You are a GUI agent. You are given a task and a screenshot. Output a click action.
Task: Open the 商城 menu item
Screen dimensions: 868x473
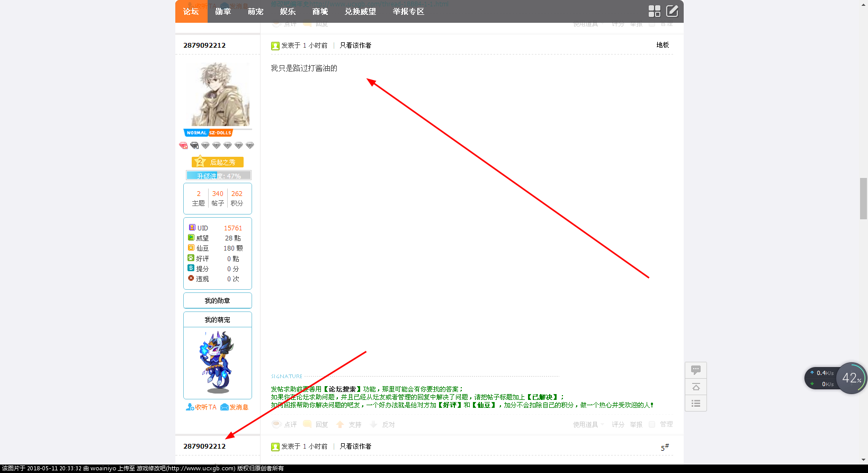click(320, 11)
